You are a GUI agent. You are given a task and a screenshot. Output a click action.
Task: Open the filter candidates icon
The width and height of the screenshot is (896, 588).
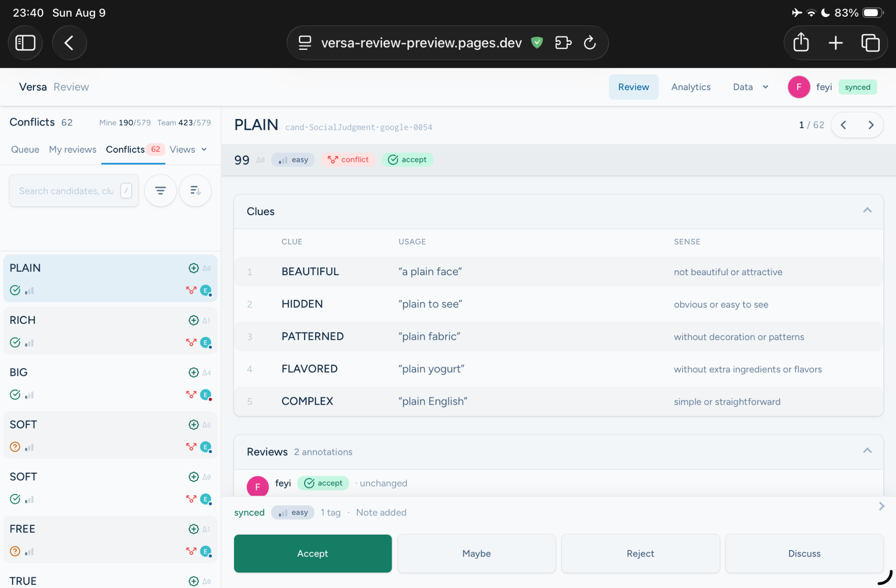(x=161, y=190)
